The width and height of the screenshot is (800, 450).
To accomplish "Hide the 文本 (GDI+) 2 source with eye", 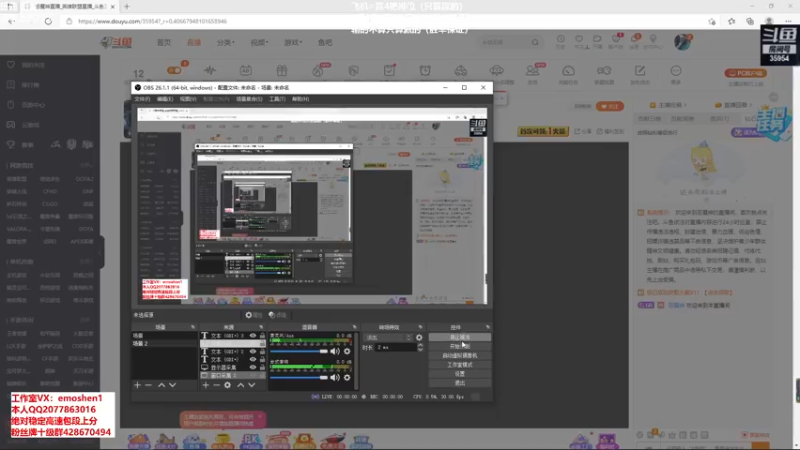I will 253,352.
